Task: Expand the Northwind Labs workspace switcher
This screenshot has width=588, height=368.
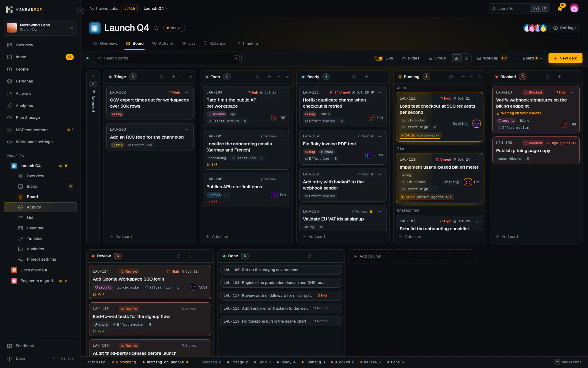Action: 40,27
